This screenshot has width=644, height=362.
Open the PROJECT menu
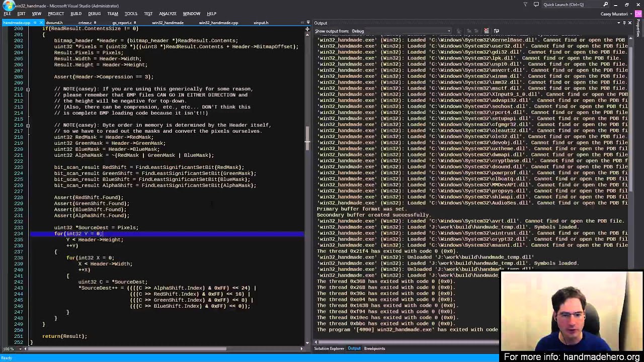point(56,14)
